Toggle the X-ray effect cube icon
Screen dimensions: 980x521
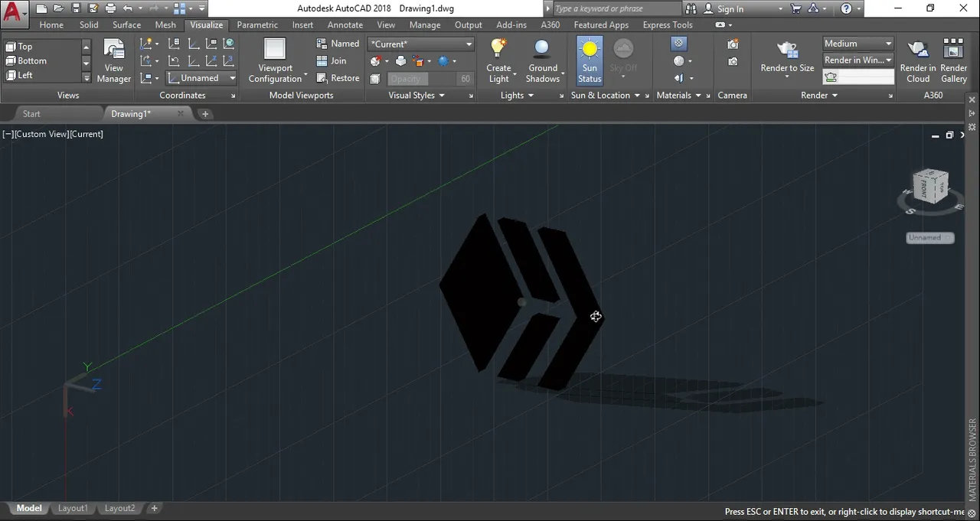(374, 79)
